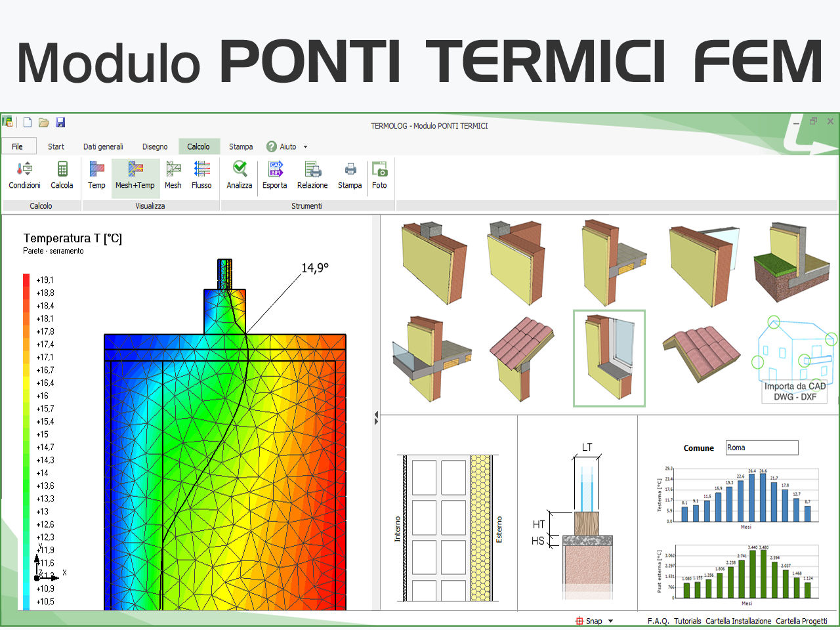Start calculation with the Calcola button
Image resolution: width=840 pixels, height=630 pixels.
62,175
